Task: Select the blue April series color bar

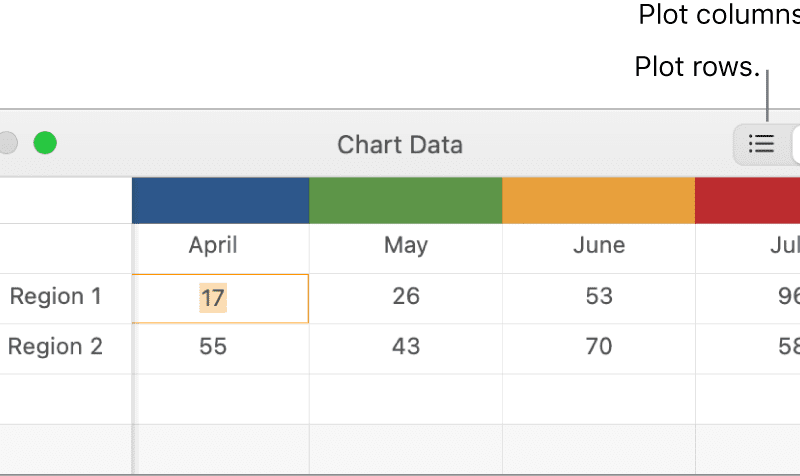Action: [x=220, y=201]
